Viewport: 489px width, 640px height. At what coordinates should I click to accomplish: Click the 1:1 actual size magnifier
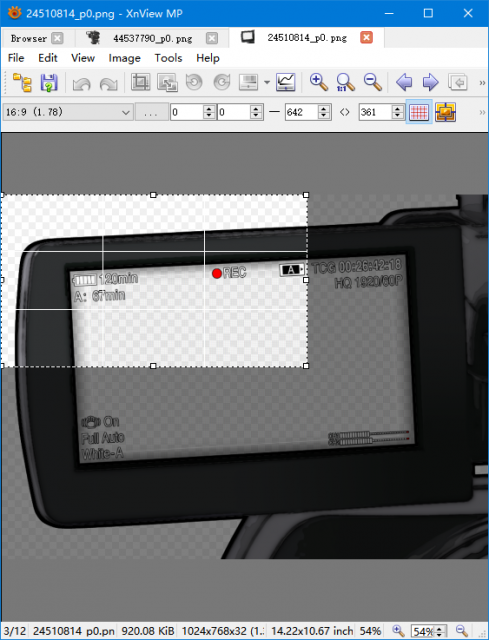click(345, 82)
